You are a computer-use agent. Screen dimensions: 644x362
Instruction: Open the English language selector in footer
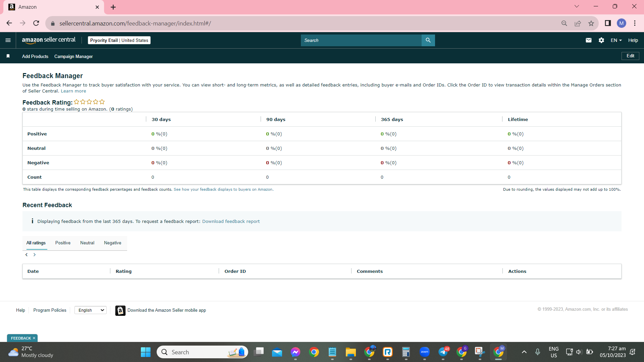click(91, 310)
